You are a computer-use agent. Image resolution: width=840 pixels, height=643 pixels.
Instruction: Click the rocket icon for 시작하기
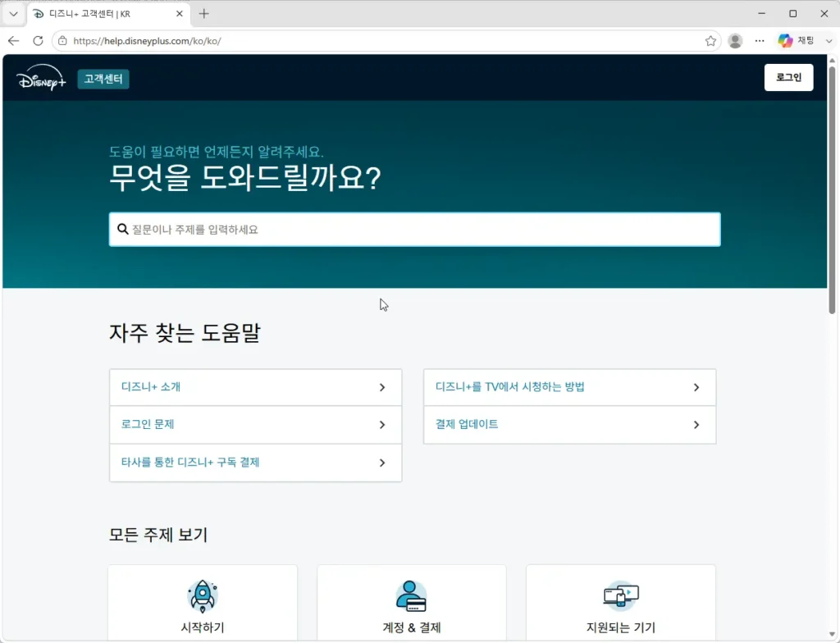(x=203, y=596)
